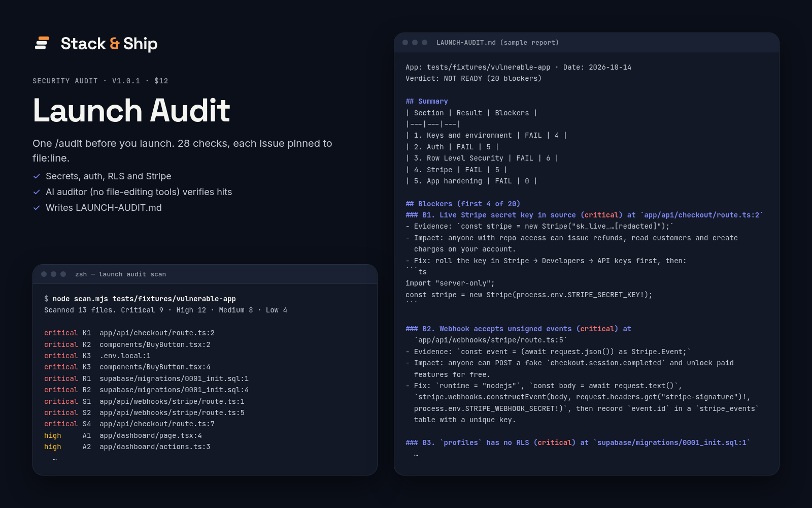This screenshot has height=508, width=812.
Task: Click the '## Blockers (first 4 of 20)' heading
Action: [463, 204]
